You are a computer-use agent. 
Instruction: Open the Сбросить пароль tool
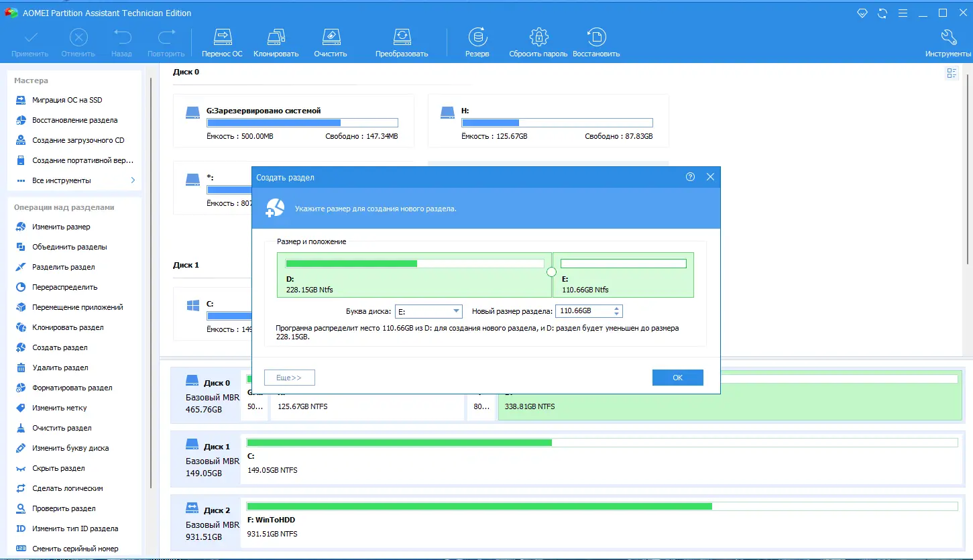538,44
